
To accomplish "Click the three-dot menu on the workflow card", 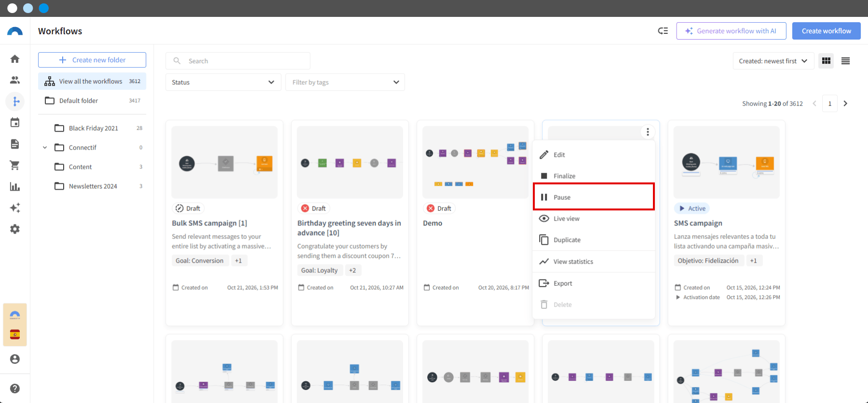I will coord(648,132).
